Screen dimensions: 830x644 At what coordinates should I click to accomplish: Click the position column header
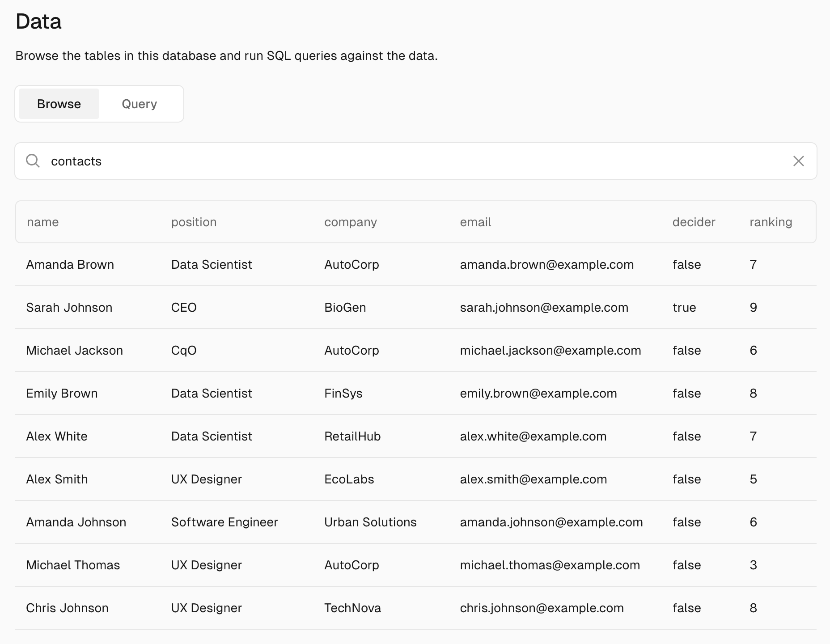click(194, 222)
